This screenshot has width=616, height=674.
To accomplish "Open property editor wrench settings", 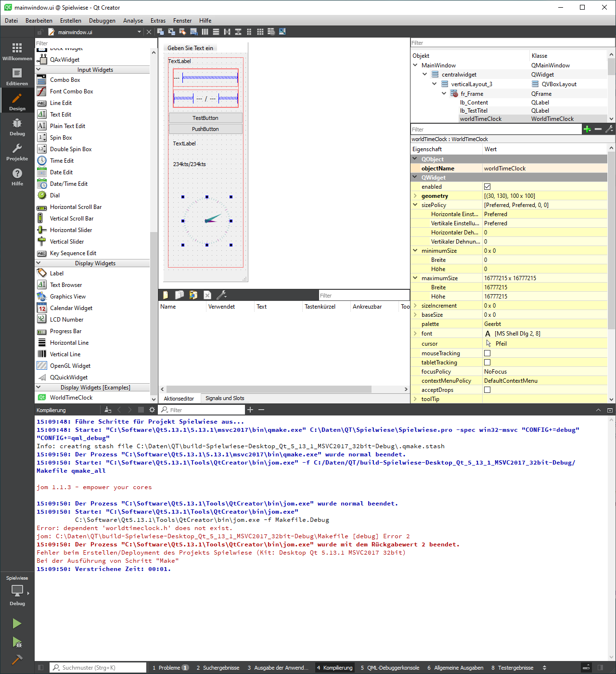I will [609, 129].
